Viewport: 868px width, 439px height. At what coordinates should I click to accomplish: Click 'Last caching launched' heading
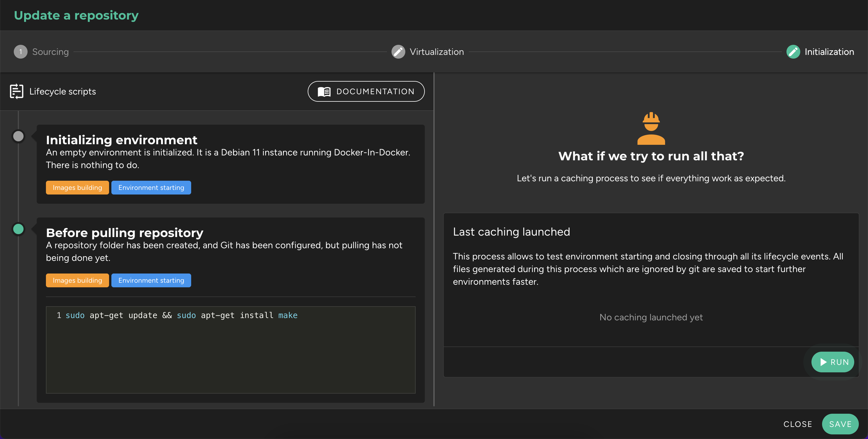coord(511,232)
